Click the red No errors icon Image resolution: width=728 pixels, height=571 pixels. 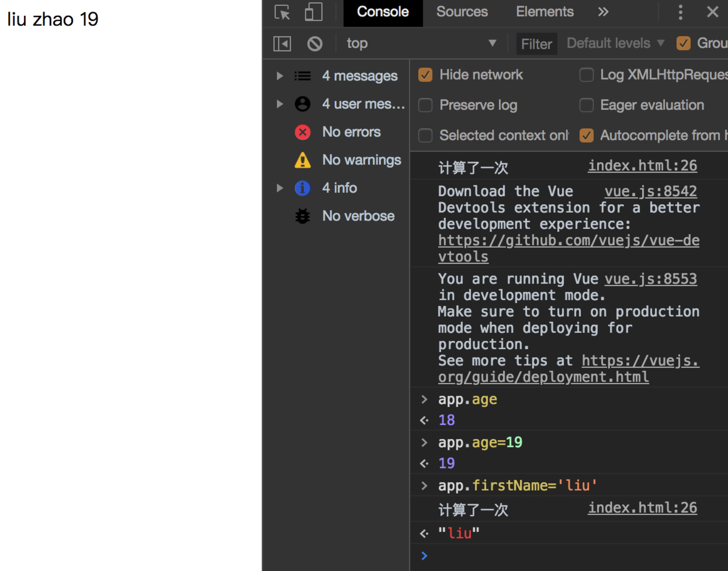[x=302, y=132]
